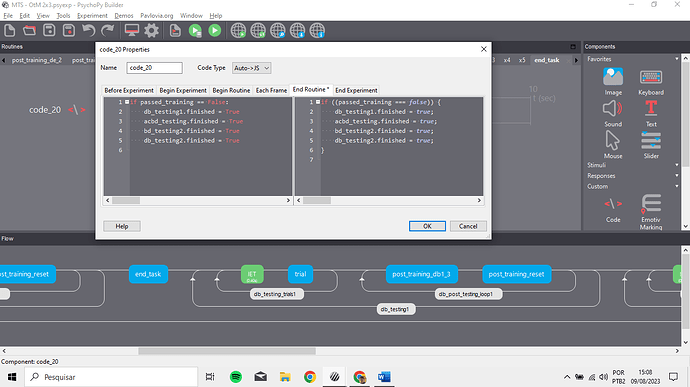Screen dimensions: 690x387
Task: Select the End Experiment tab
Action: click(x=356, y=90)
